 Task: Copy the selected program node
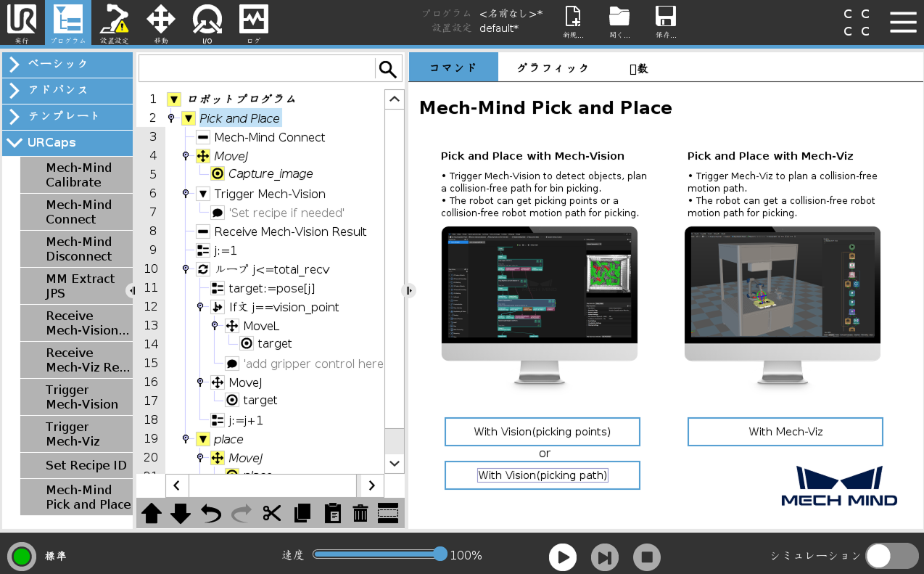302,514
